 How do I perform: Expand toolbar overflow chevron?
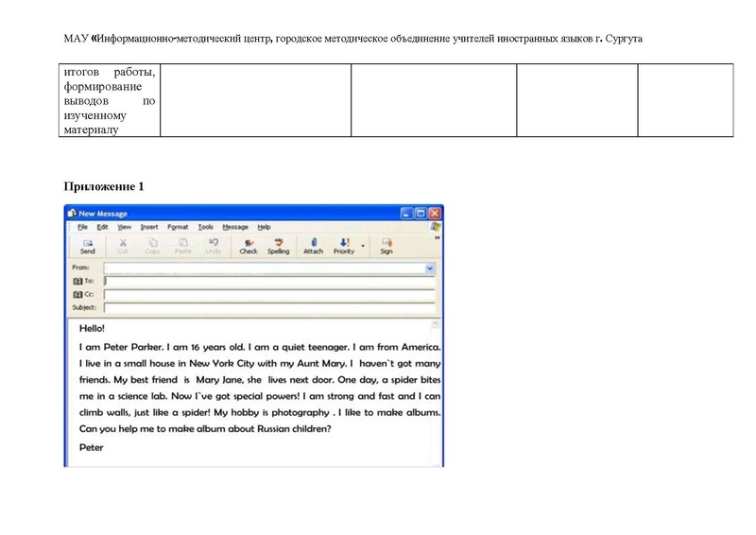[x=437, y=238]
